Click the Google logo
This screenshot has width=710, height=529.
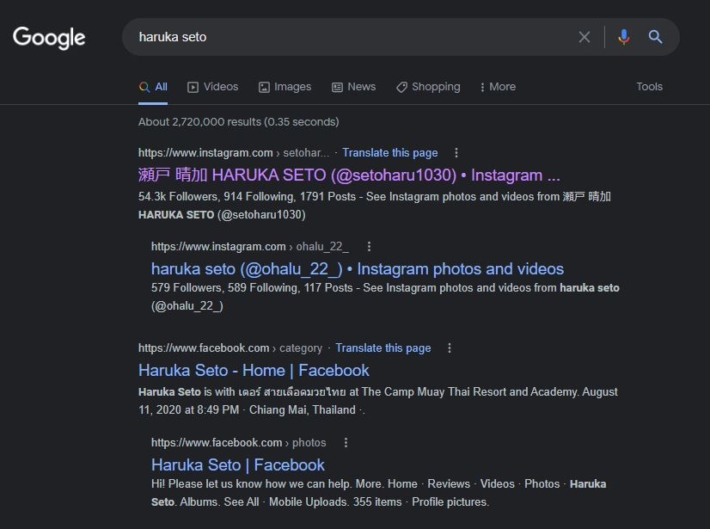coord(49,38)
